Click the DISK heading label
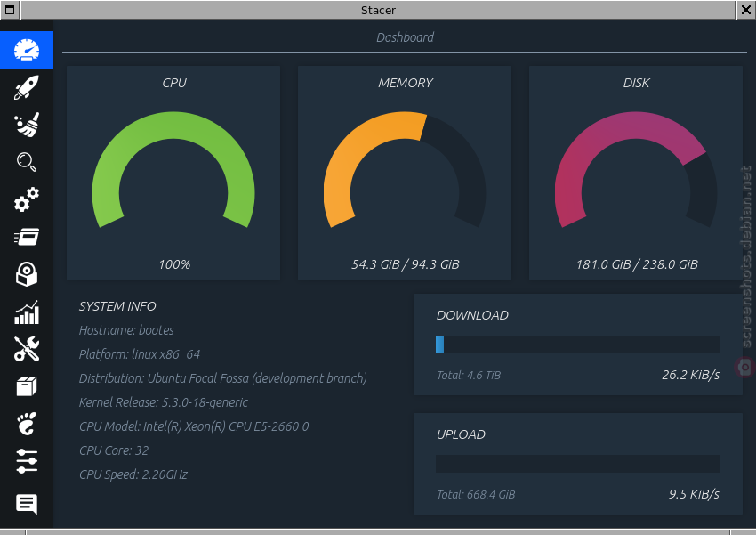Viewport: 756px width, 535px height. pos(637,83)
